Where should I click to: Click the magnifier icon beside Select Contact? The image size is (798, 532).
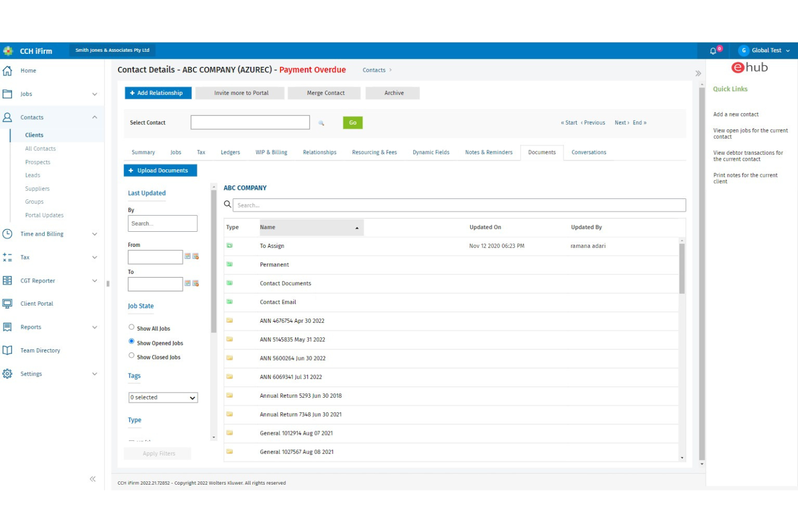click(x=321, y=123)
